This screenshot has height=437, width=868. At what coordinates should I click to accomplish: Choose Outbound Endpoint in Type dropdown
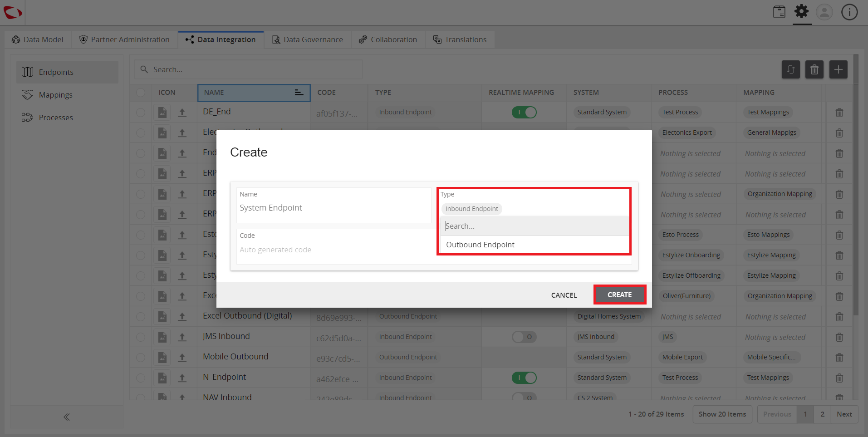(534, 245)
